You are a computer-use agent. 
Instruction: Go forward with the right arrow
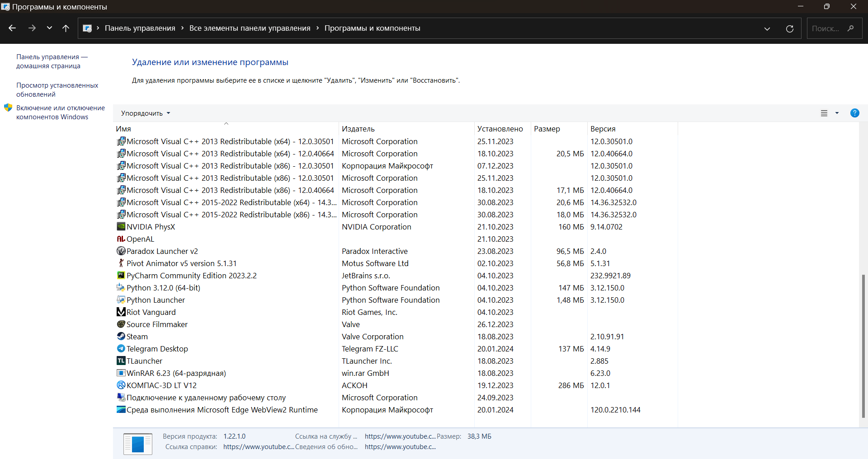click(x=32, y=28)
